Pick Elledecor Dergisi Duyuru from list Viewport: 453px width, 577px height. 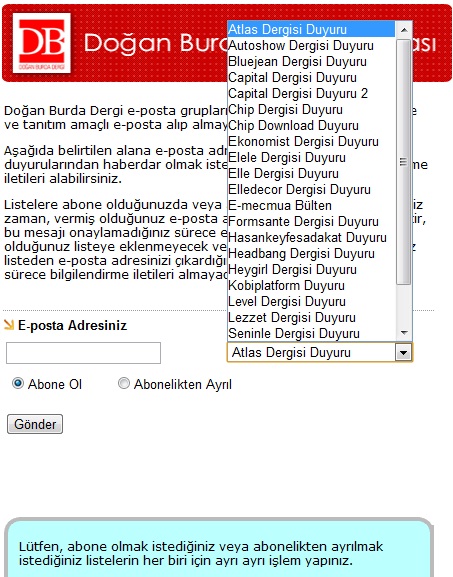[311, 189]
